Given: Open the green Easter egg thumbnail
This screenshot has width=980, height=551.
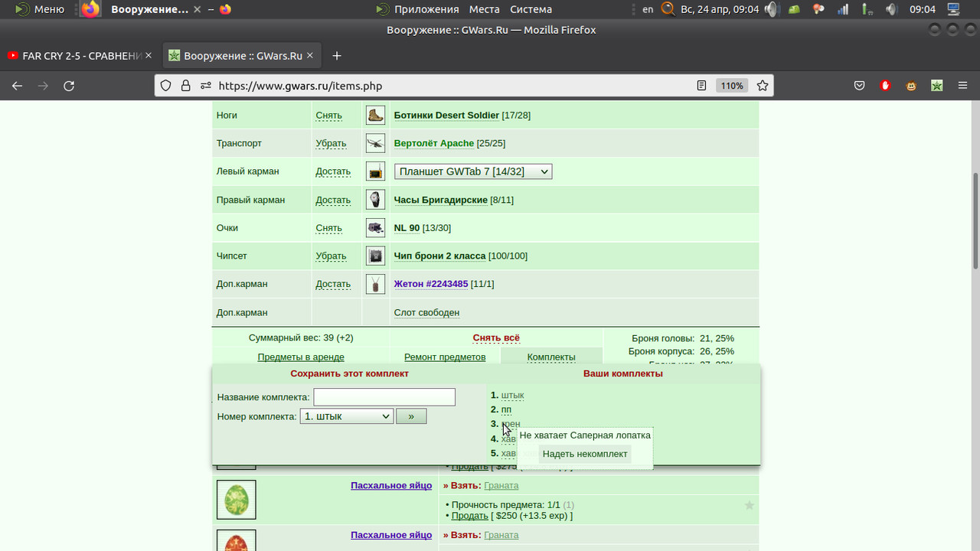Looking at the screenshot, I should [237, 500].
